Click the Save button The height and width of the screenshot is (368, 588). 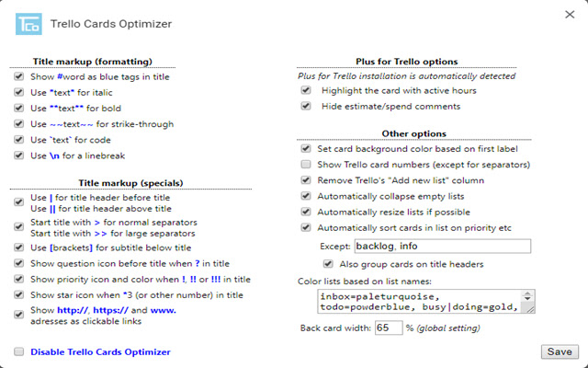pyautogui.click(x=560, y=351)
